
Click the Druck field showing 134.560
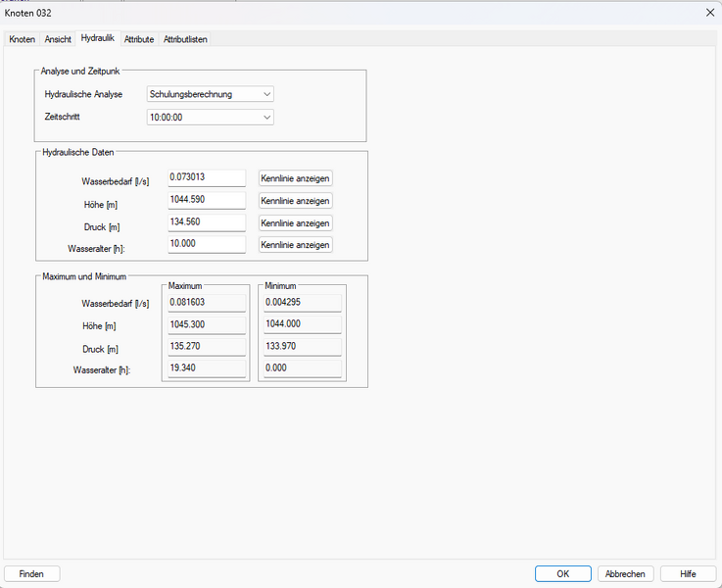click(207, 222)
